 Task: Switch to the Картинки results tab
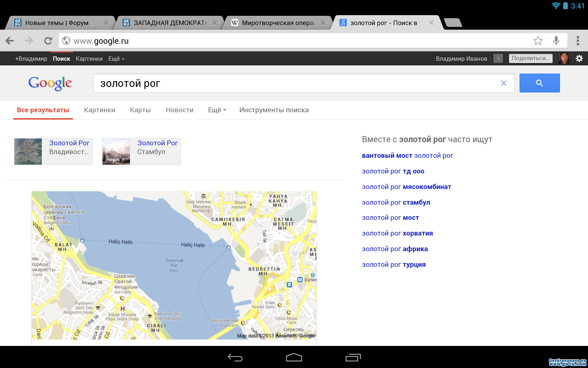point(99,110)
